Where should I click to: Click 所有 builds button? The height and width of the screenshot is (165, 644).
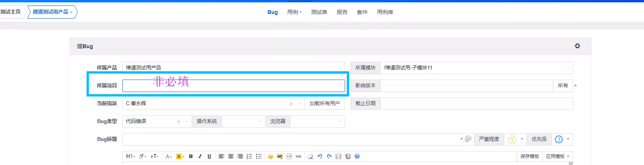[x=563, y=86]
